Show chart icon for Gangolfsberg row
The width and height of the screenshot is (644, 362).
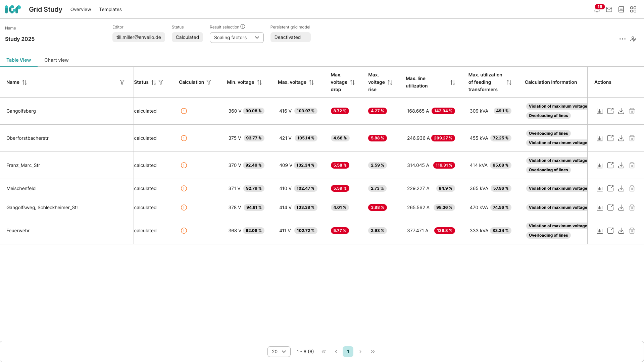(600, 111)
